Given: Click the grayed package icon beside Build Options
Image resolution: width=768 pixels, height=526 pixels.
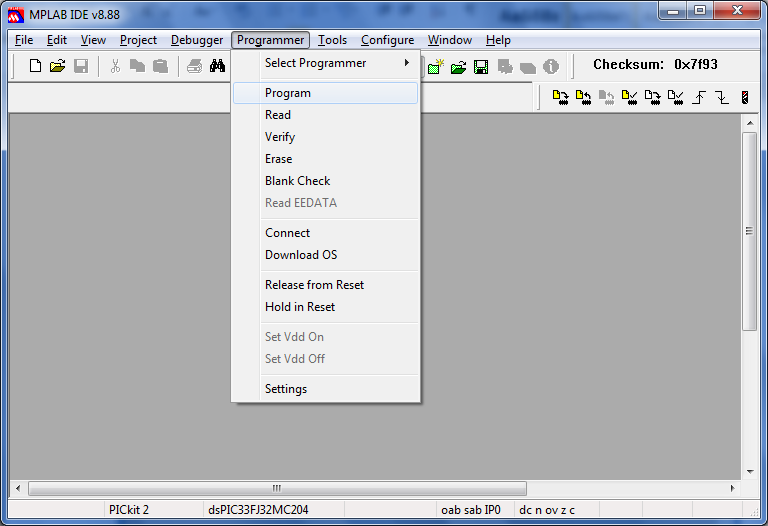Looking at the screenshot, I should tap(528, 68).
